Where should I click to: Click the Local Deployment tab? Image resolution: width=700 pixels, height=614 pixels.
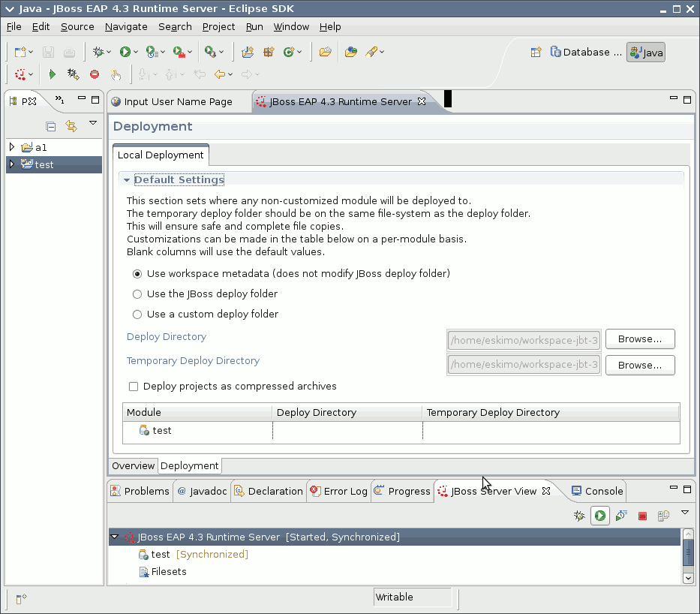point(161,155)
